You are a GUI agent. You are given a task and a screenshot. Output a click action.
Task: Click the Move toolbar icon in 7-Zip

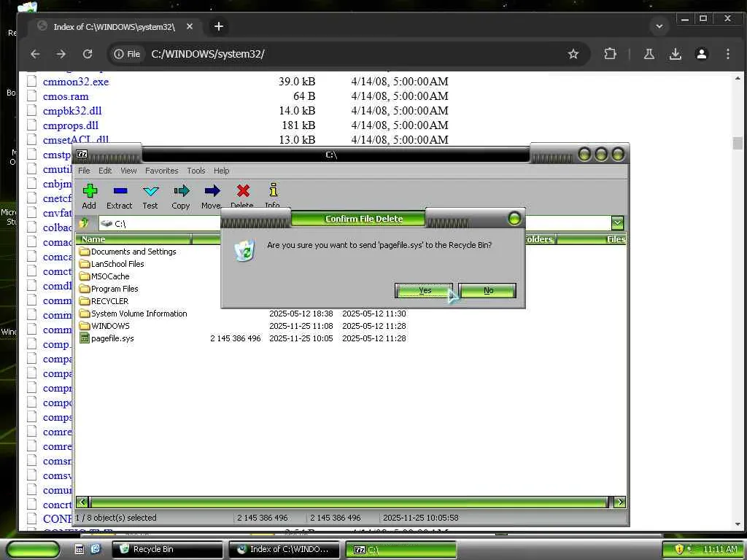click(212, 192)
